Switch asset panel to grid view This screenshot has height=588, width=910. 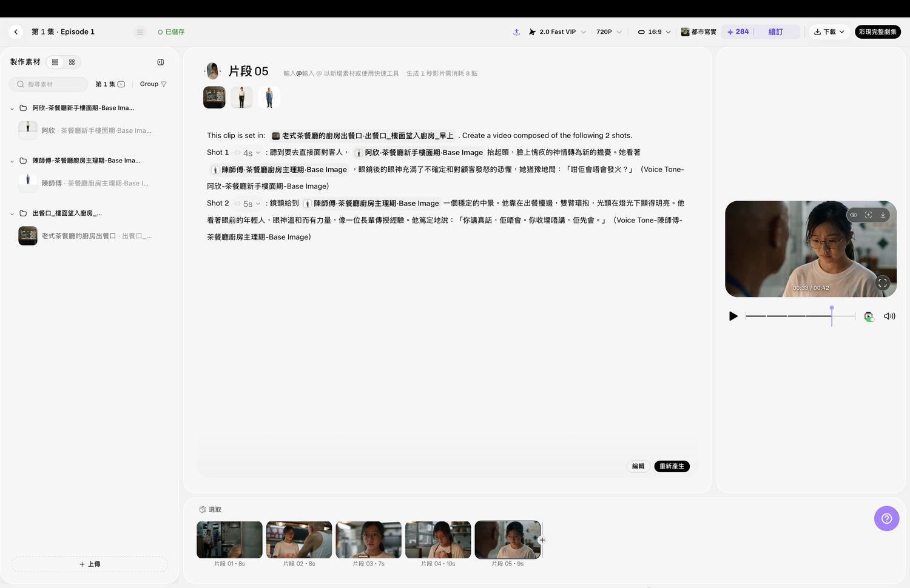point(72,62)
